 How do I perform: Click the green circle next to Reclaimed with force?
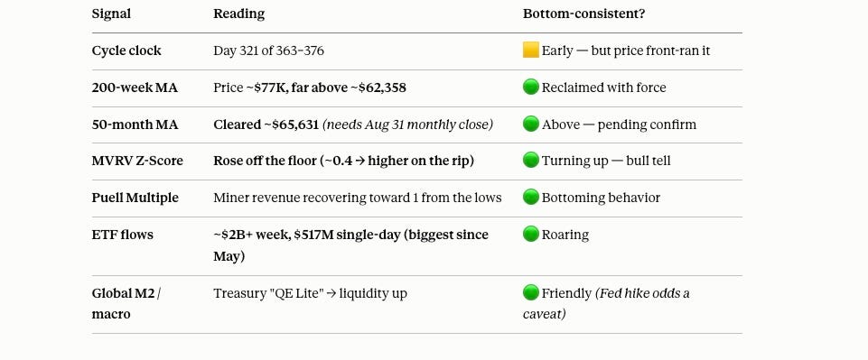click(x=530, y=87)
